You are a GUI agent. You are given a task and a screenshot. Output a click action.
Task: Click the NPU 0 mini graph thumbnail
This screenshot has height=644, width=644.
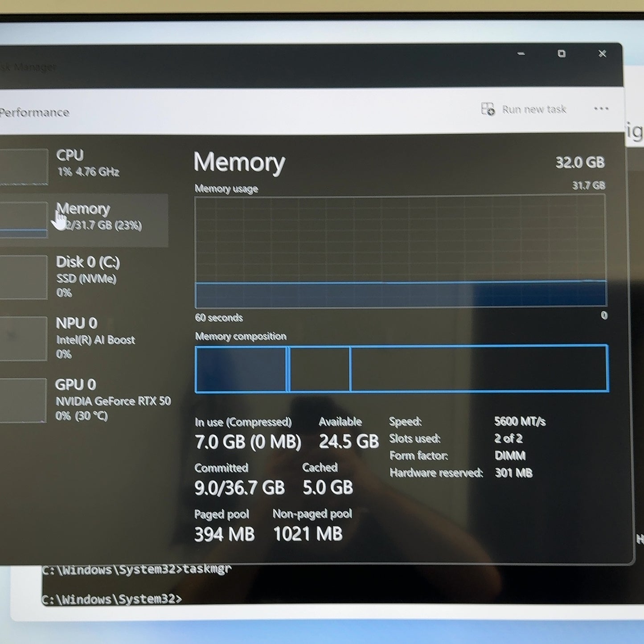click(x=23, y=339)
